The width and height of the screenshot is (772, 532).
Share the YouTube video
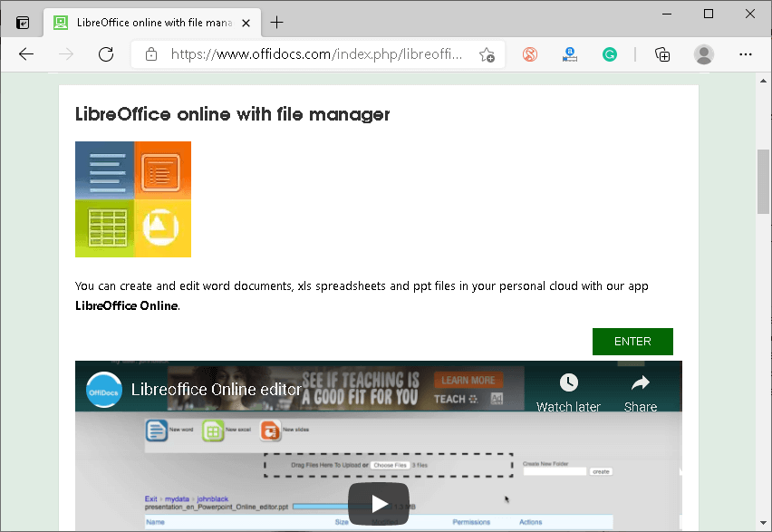coord(641,392)
